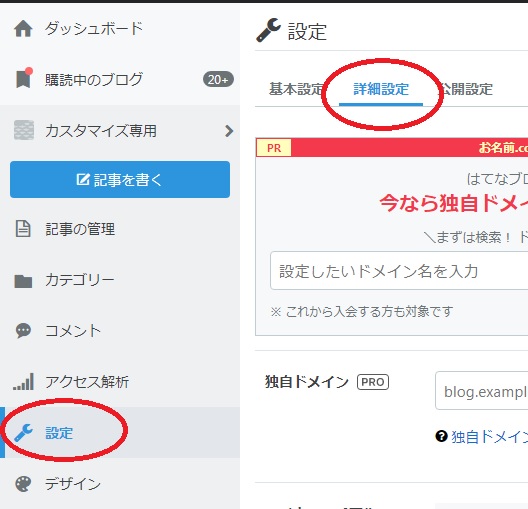Select the カスタマイズ専用 blog name
Image resolution: width=528 pixels, height=509 pixels.
coord(101,131)
